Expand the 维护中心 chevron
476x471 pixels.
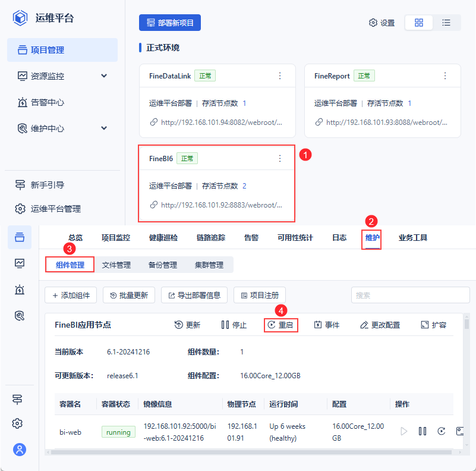pyautogui.click(x=104, y=128)
